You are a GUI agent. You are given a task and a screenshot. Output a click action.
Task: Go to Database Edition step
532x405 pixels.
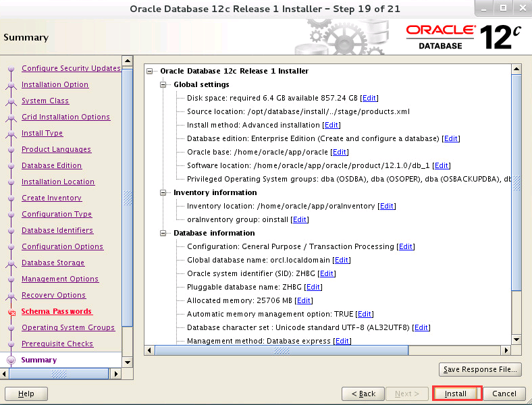coord(51,165)
